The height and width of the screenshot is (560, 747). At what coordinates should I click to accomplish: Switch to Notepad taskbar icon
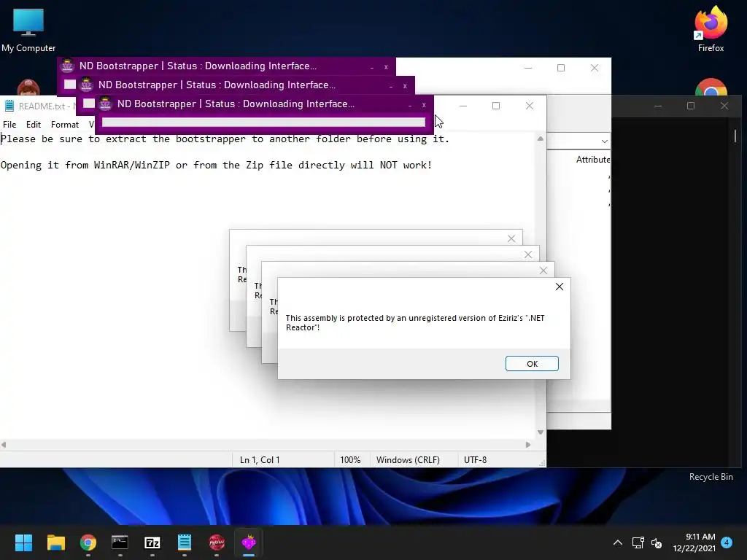tap(185, 542)
